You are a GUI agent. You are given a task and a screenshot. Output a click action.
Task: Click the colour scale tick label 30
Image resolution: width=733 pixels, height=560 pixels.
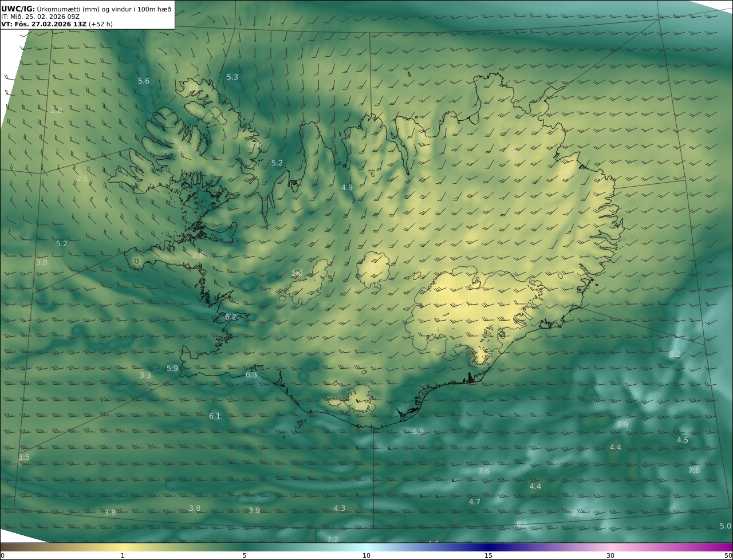tap(610, 555)
